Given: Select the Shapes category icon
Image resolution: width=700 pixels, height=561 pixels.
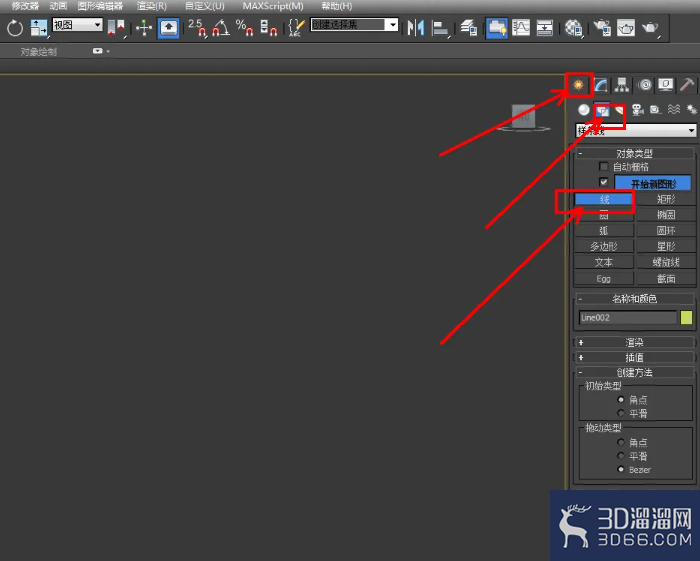Looking at the screenshot, I should (602, 110).
